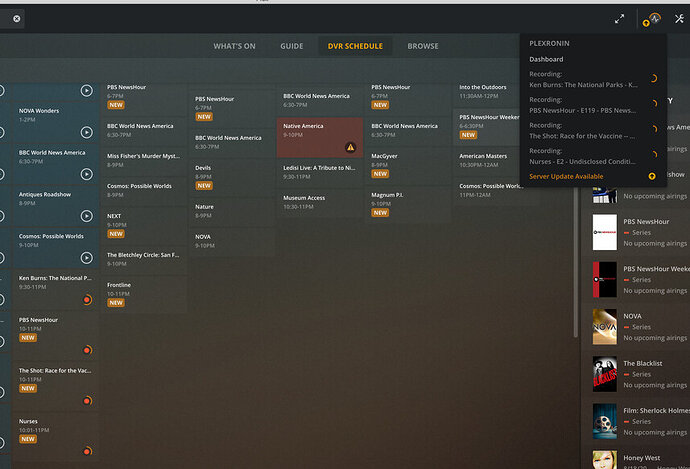The width and height of the screenshot is (690, 469).
Task: Open Cosmos: Possible Worlds 8-9PM card
Action: [x=144, y=191]
